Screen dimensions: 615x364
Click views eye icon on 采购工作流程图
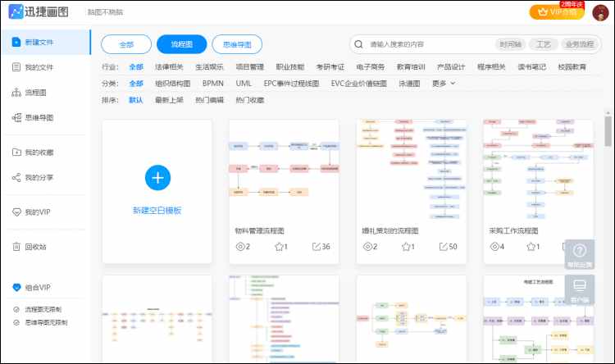pyautogui.click(x=494, y=246)
